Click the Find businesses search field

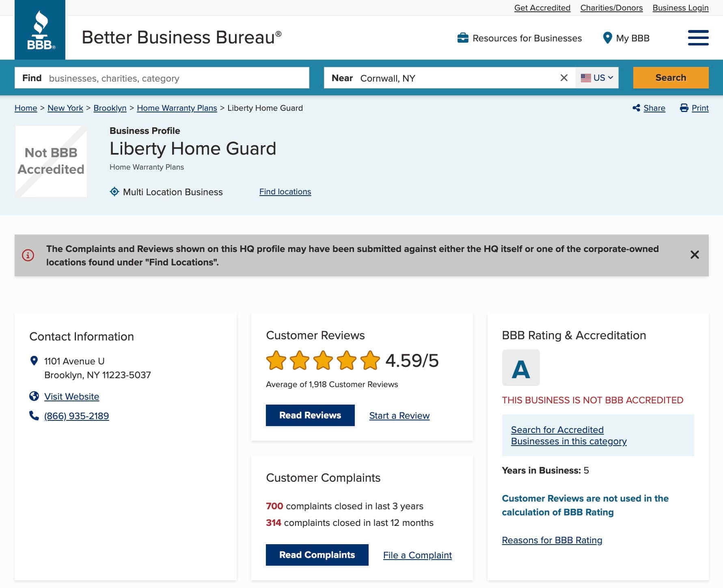pos(162,78)
